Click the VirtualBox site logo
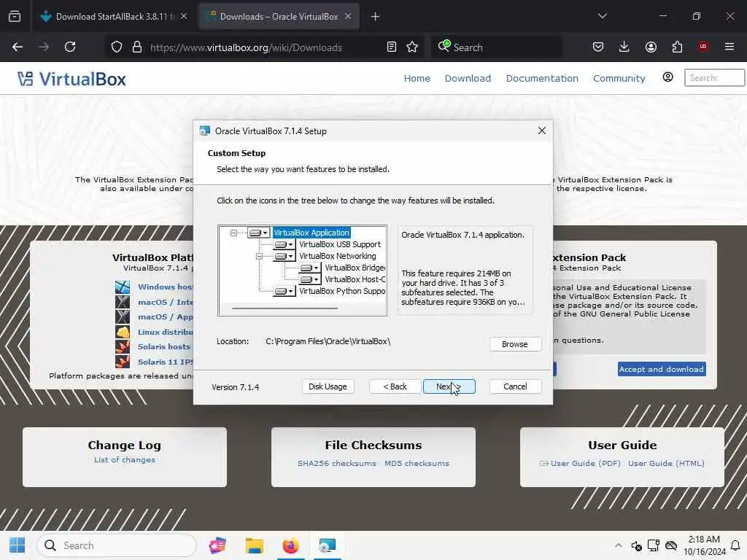The height and width of the screenshot is (560, 747). click(x=72, y=79)
